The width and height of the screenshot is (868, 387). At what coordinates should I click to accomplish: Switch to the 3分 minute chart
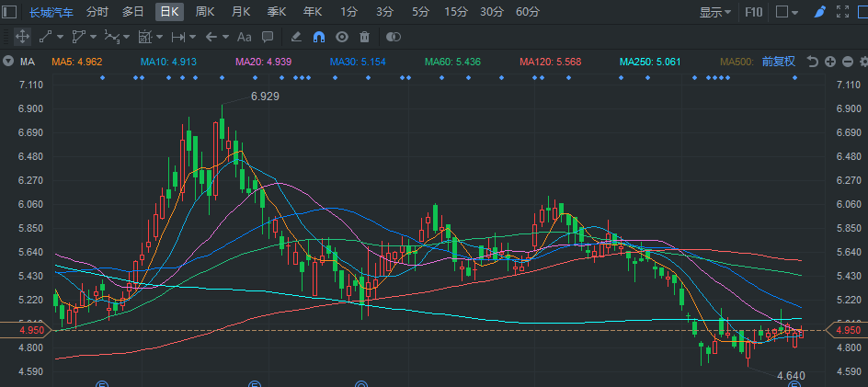384,12
